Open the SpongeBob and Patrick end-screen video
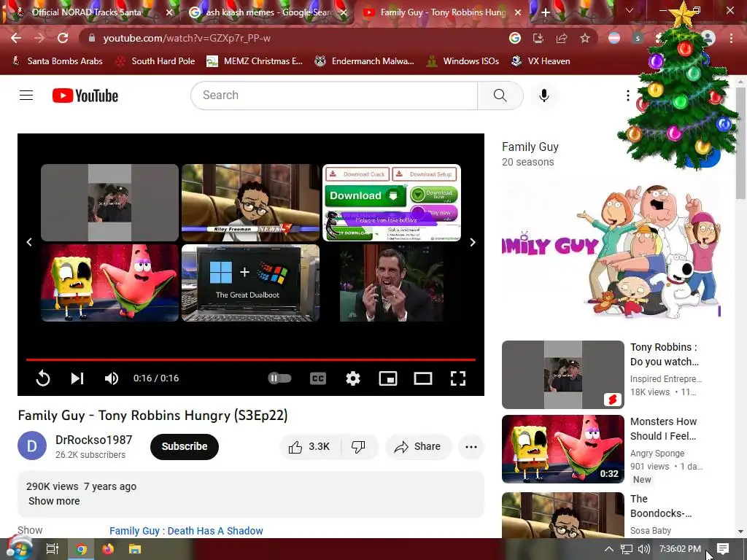 tap(109, 283)
